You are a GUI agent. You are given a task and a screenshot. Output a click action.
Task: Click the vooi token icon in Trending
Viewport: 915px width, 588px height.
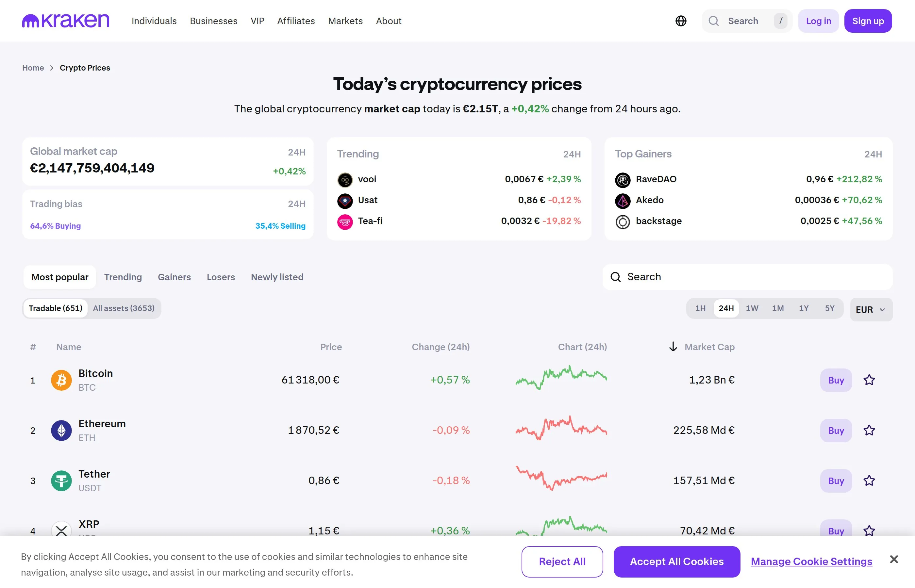click(345, 180)
